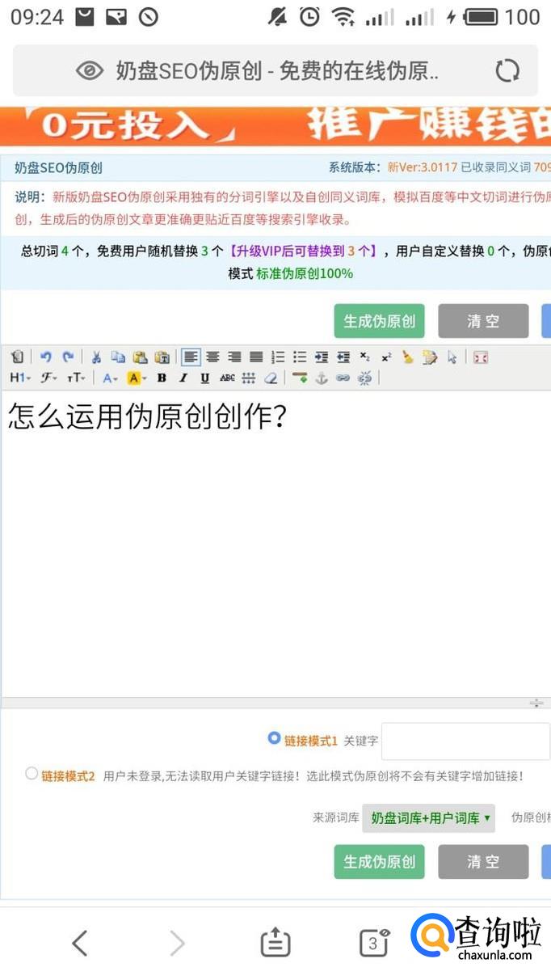Image resolution: width=551 pixels, height=980 pixels.
Task: Redo the last edit
Action: pyautogui.click(x=68, y=357)
